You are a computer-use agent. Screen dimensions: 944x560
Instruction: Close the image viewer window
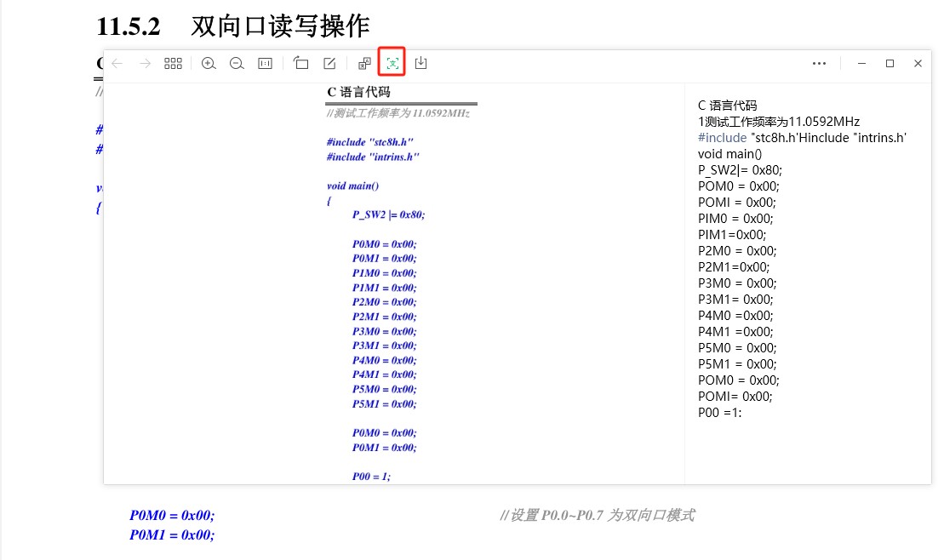point(918,63)
